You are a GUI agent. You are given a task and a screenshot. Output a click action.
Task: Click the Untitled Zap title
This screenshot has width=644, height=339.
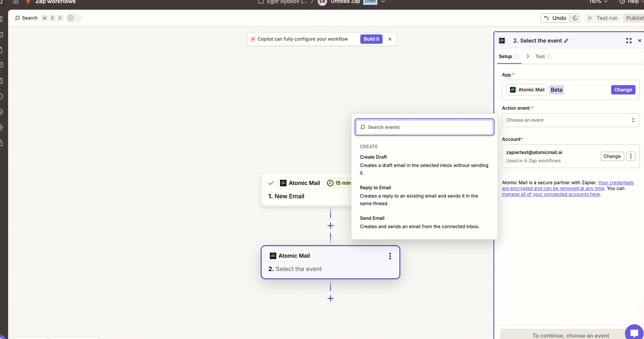[345, 2]
